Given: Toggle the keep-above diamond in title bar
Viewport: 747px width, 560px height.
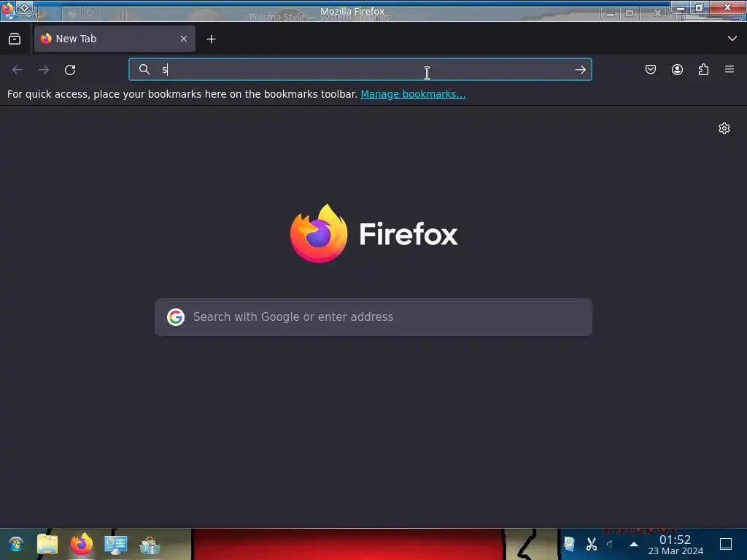Looking at the screenshot, I should pos(24,7).
